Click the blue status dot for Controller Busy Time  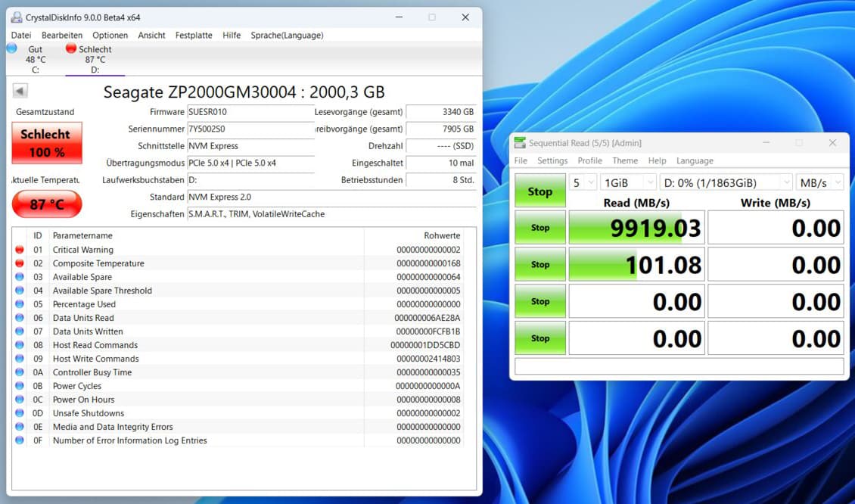(x=20, y=372)
